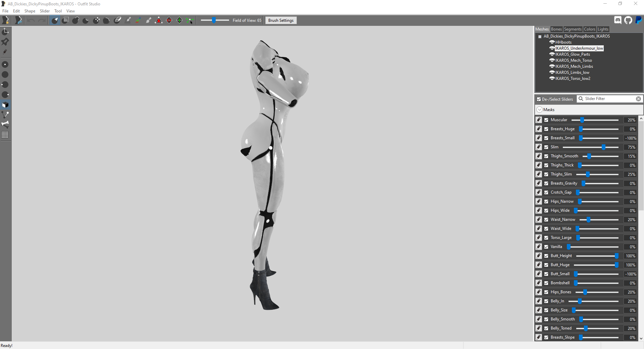Edit the Breasts_Huge slider with pencil button
The height and width of the screenshot is (349, 644).
(539, 129)
